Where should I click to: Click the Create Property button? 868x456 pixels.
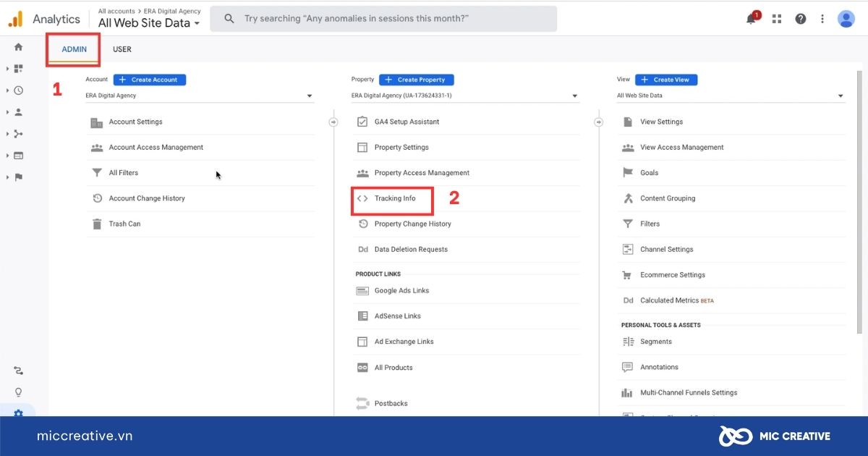417,80
